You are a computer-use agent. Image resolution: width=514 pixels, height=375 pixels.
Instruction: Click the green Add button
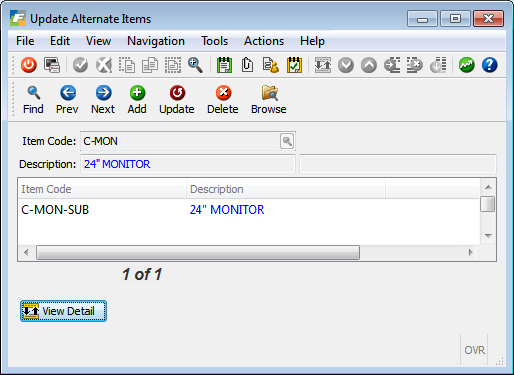point(137,100)
